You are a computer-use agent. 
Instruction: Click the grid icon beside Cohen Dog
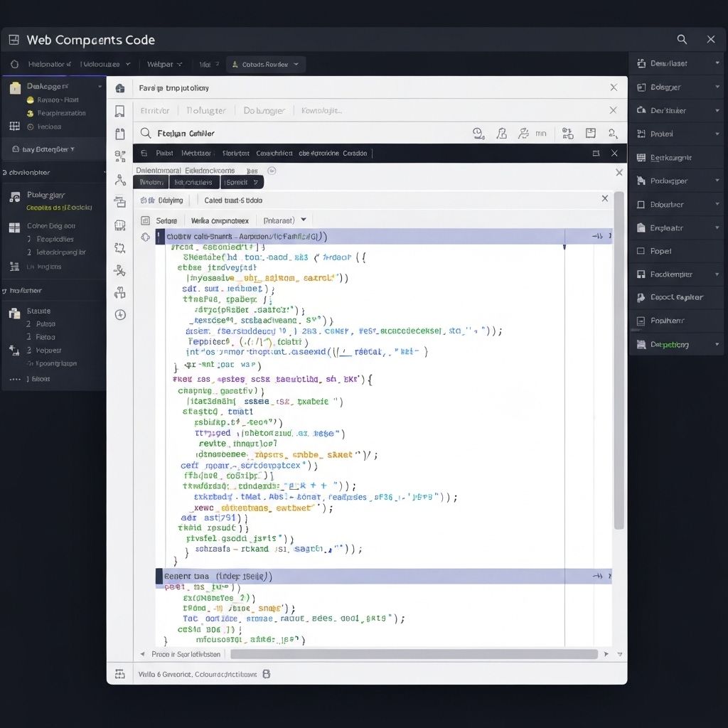14,227
